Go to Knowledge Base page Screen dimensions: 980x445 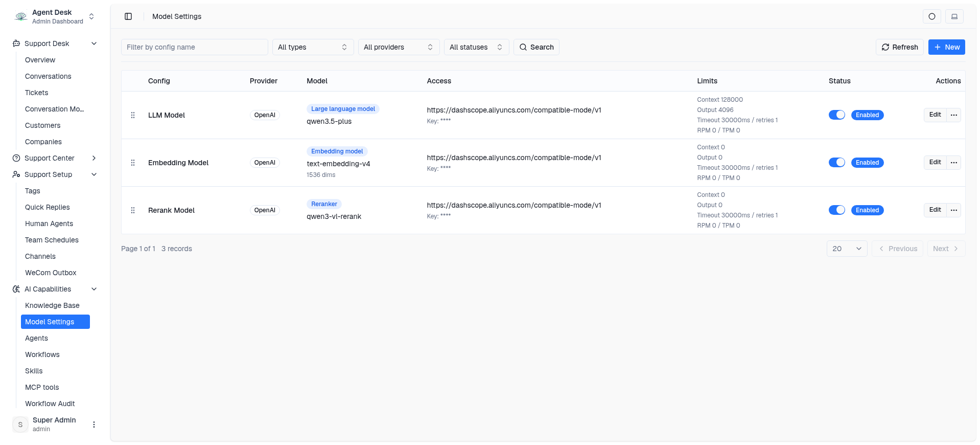tap(55, 305)
